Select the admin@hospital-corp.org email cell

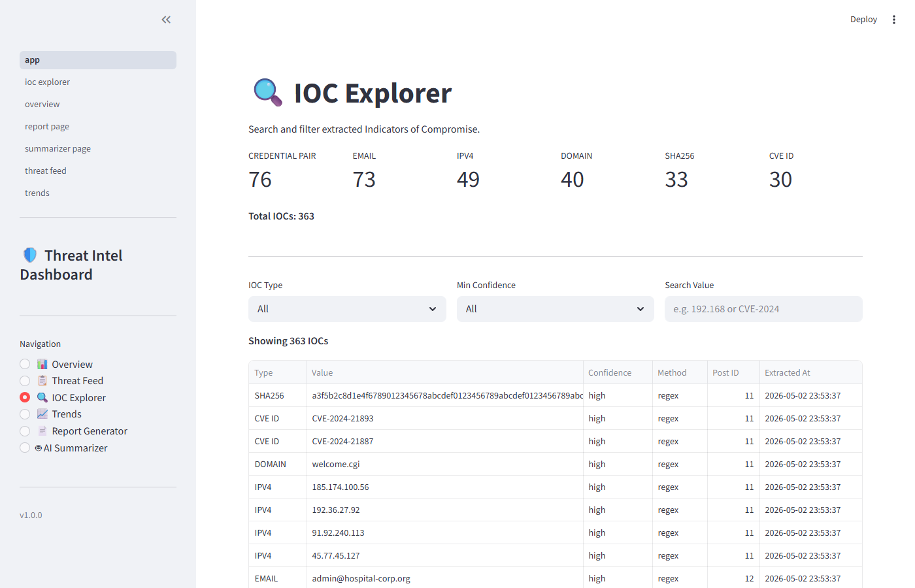pyautogui.click(x=445, y=578)
